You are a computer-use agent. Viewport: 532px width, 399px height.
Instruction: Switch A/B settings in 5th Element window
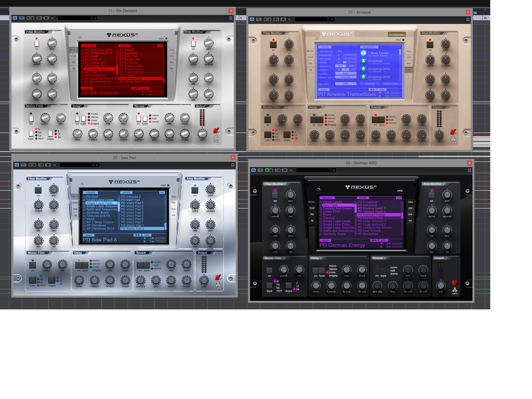point(39,18)
